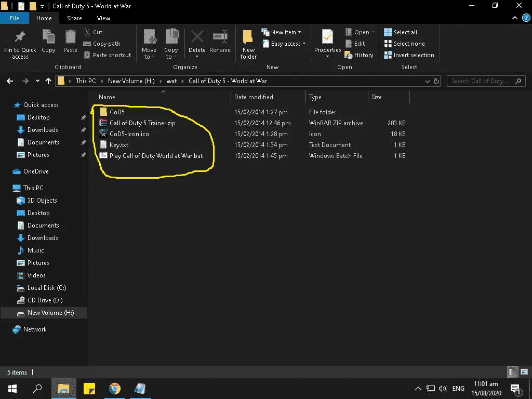
Task: Open Network in navigation pane
Action: (x=35, y=329)
